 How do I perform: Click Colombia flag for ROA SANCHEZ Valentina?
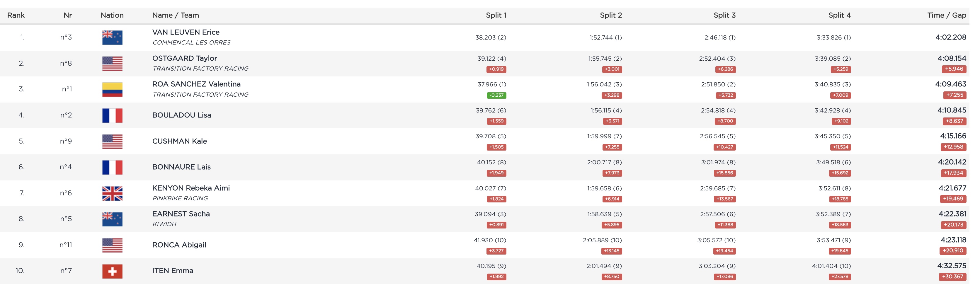(112, 89)
